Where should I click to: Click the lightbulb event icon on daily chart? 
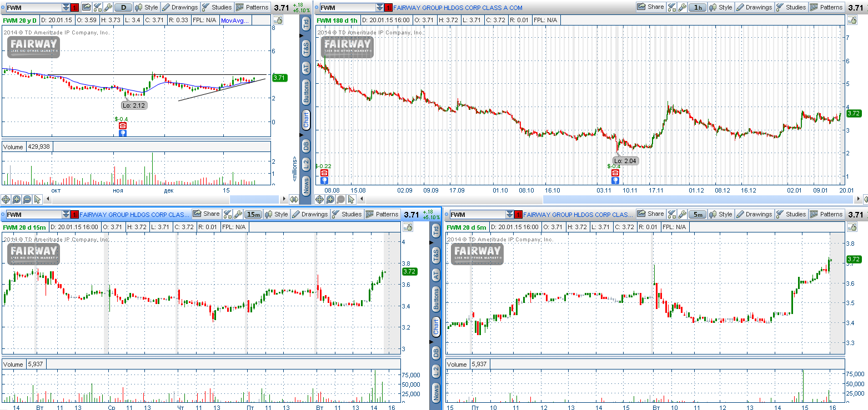[123, 133]
